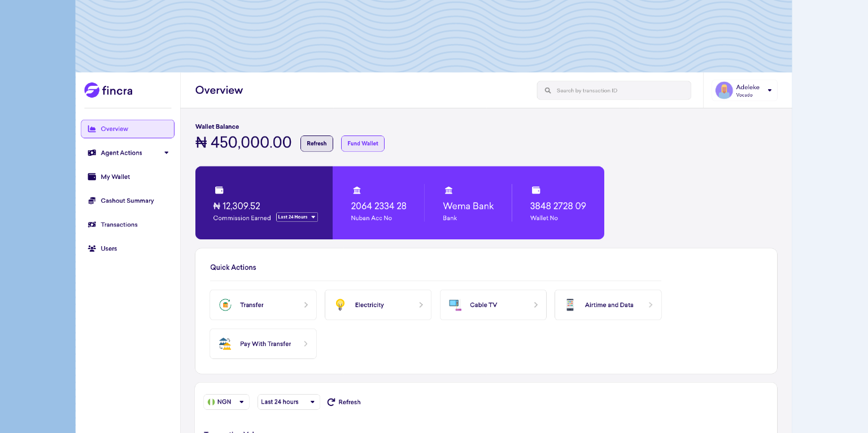The image size is (868, 433).
Task: Click the Users group icon in sidebar
Action: (92, 248)
